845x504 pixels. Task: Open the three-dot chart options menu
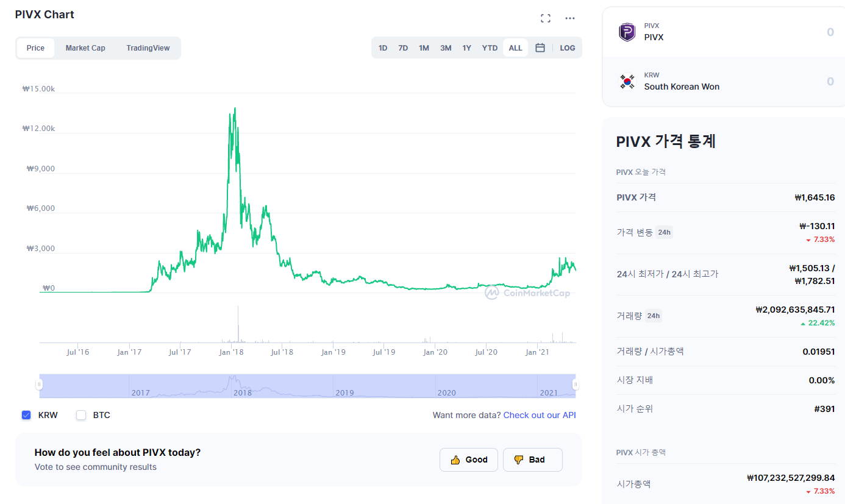tap(570, 18)
